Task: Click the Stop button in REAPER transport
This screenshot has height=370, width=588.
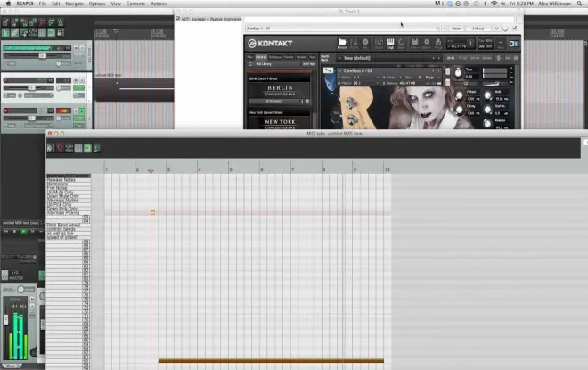Action: [14, 231]
